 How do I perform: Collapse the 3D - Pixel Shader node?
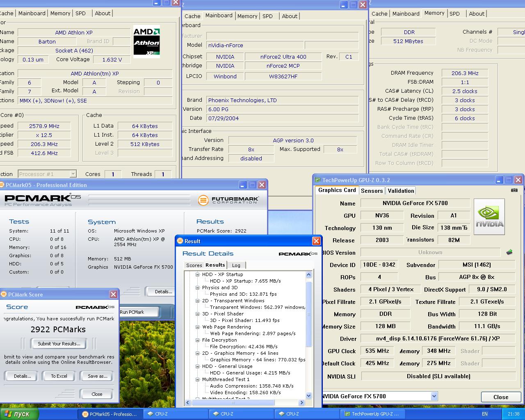click(x=197, y=314)
